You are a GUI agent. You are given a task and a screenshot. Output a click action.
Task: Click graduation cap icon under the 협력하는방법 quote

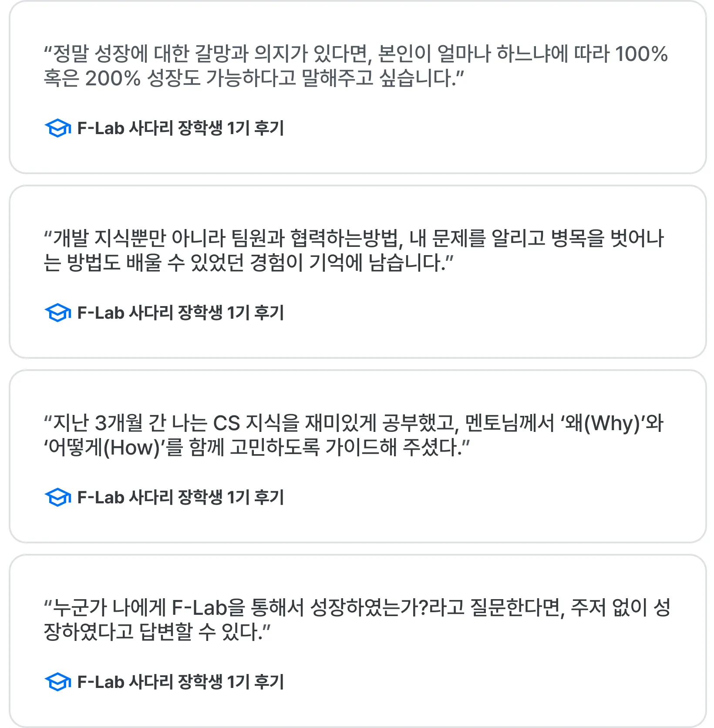[58, 313]
